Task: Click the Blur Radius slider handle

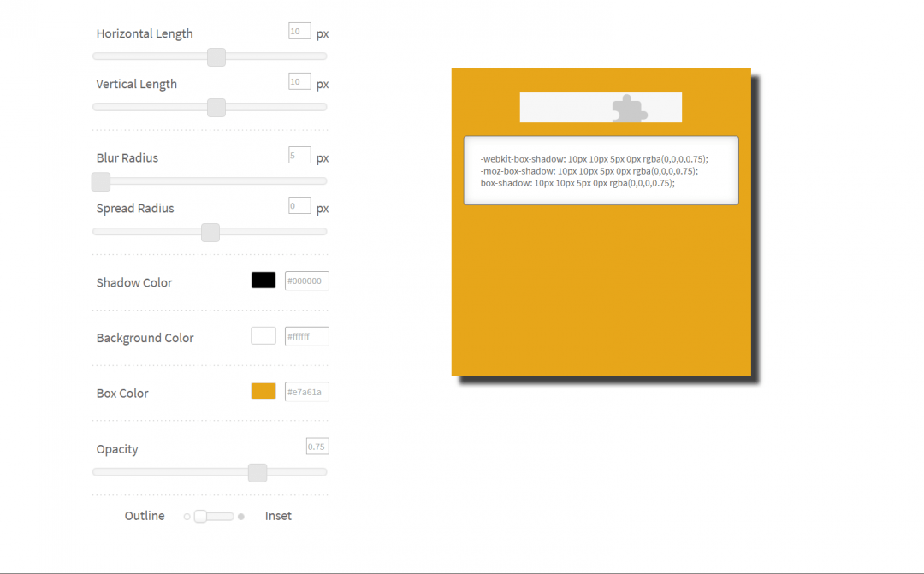Action: click(x=101, y=181)
